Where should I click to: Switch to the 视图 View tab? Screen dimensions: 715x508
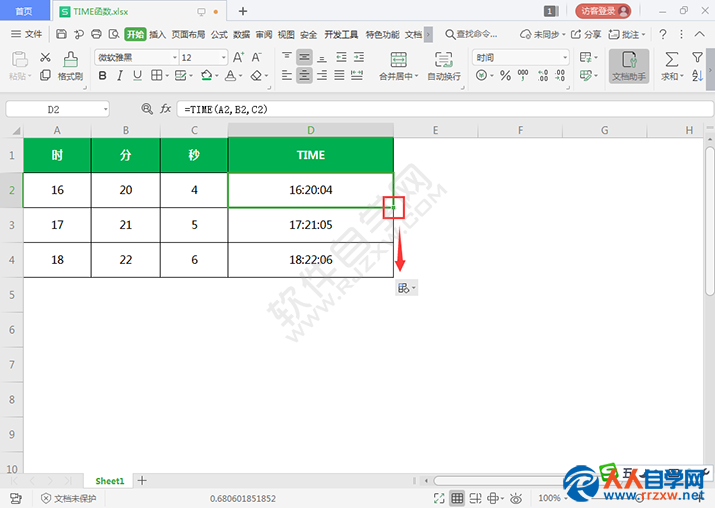tap(286, 34)
